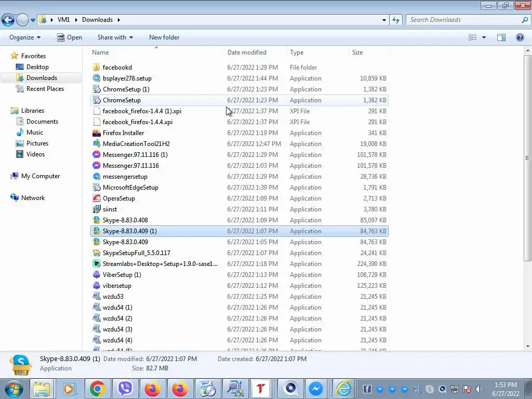
Task: Open the Videos library
Action: pyautogui.click(x=35, y=154)
